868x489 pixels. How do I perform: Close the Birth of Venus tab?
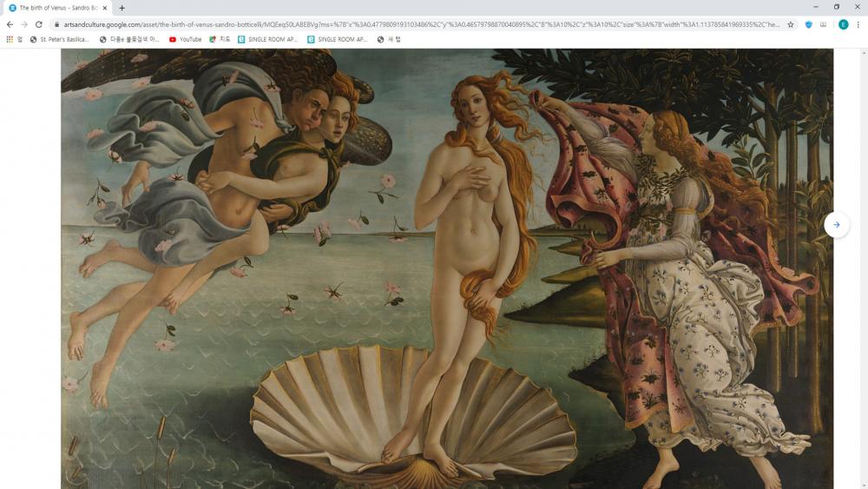click(105, 8)
